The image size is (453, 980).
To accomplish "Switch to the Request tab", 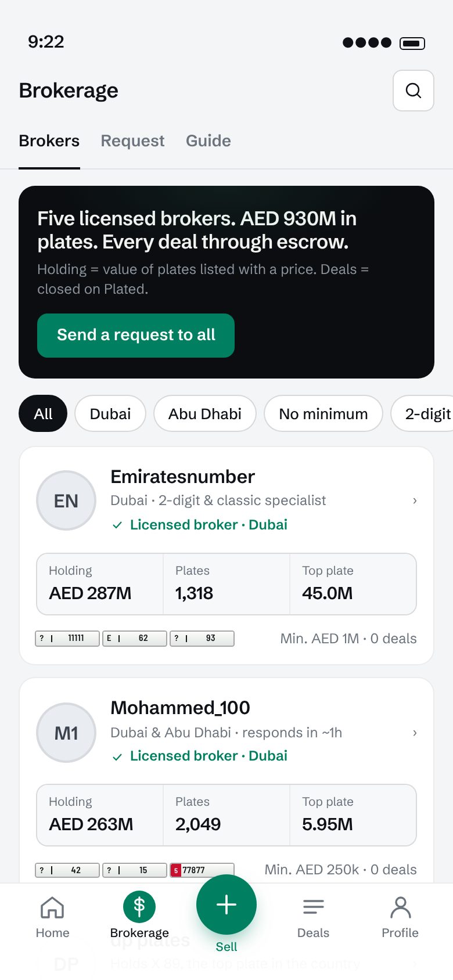I will click(x=132, y=141).
